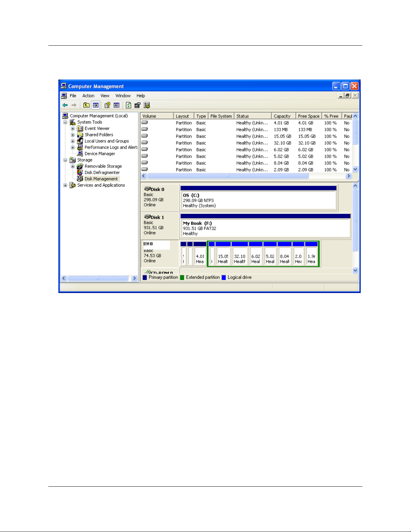Click the Refresh toolbar icon
The image size is (411, 532).
pos(129,105)
